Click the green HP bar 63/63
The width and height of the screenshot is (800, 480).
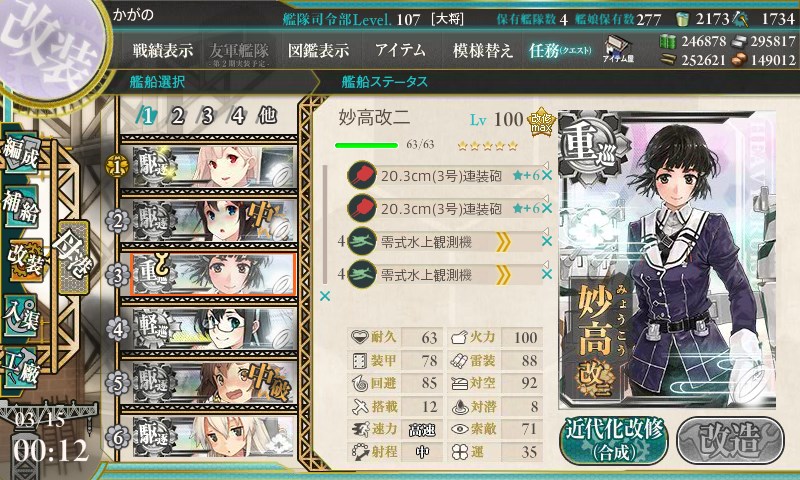coord(366,145)
